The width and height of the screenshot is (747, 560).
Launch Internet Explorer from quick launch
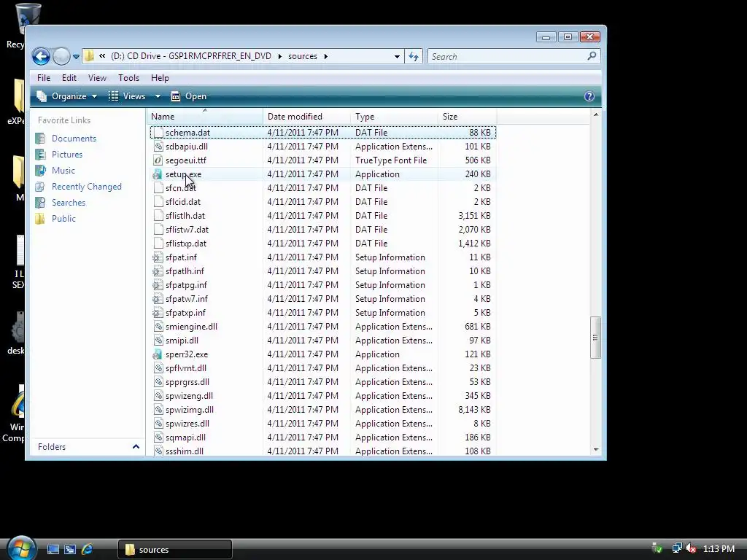coord(87,549)
